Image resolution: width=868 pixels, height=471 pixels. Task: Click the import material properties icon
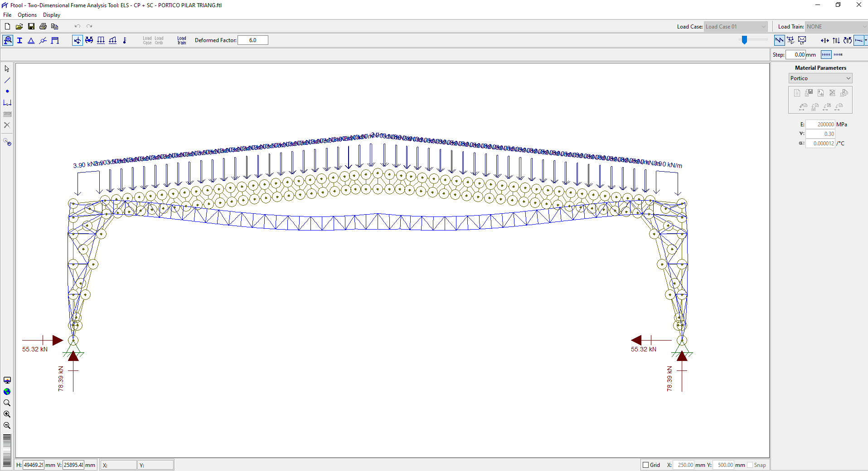coord(809,93)
